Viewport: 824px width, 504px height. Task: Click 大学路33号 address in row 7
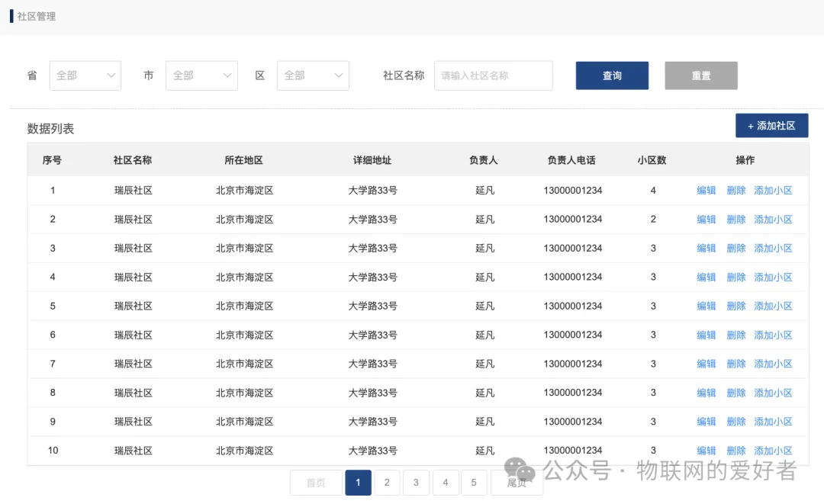(x=372, y=364)
